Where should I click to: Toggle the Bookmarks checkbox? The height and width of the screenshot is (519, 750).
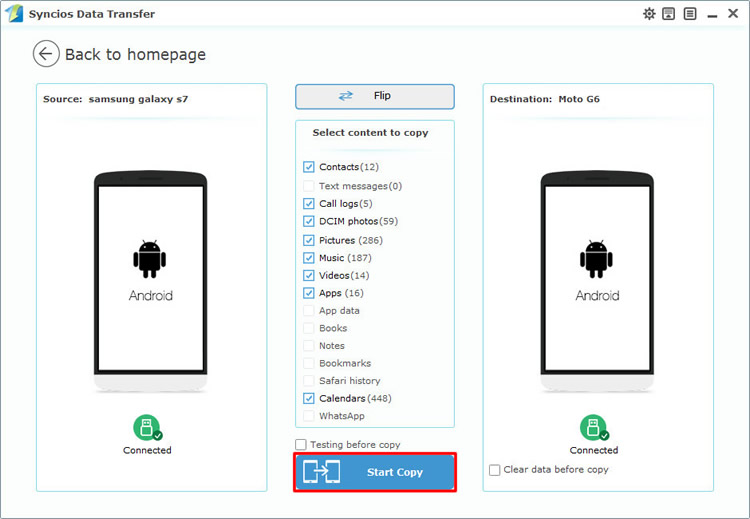tap(309, 363)
